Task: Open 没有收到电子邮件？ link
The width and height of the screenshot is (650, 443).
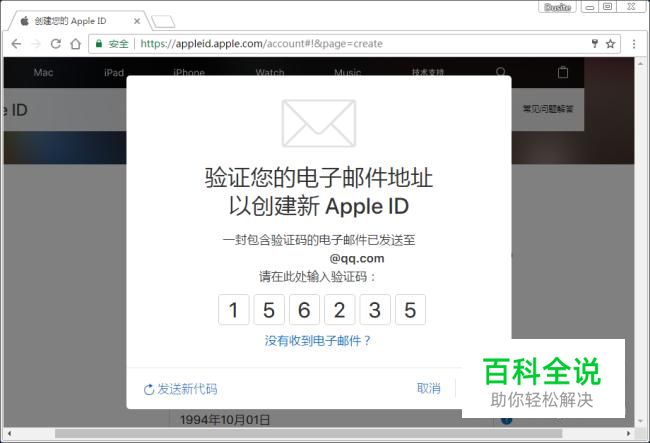Action: click(x=318, y=341)
